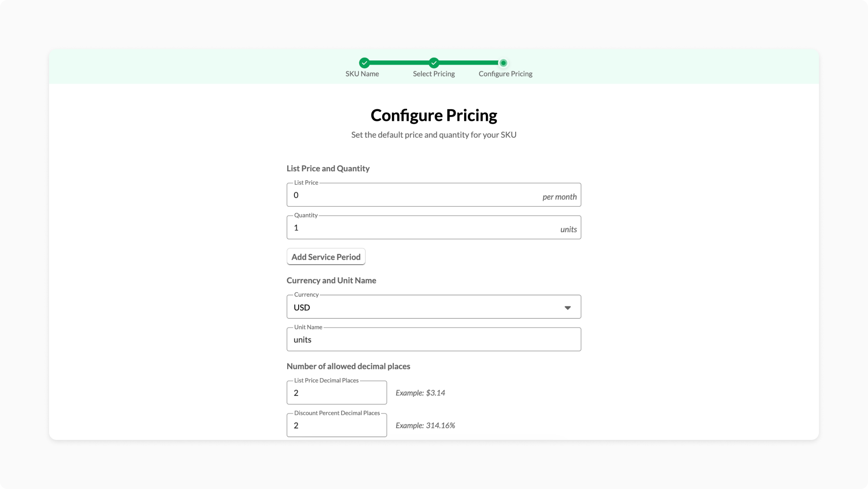Click the Currency dropdown arrow
The height and width of the screenshot is (489, 868).
point(568,308)
